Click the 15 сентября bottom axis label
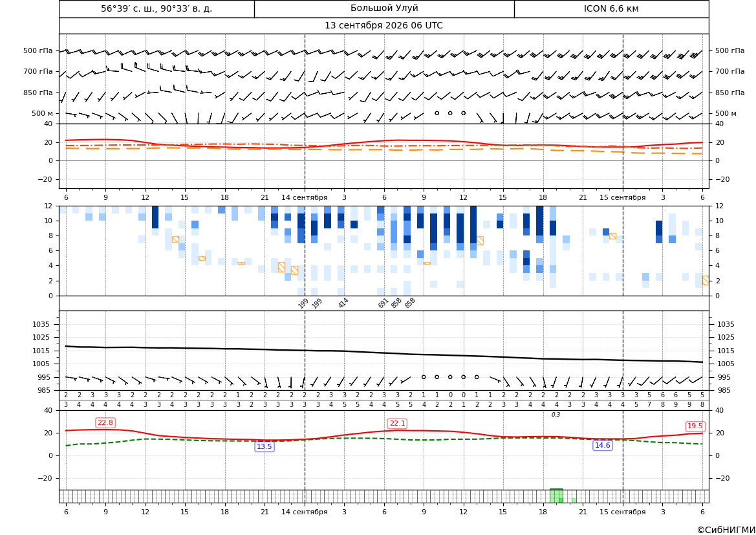Image resolution: width=756 pixels, height=535 pixels. [622, 512]
